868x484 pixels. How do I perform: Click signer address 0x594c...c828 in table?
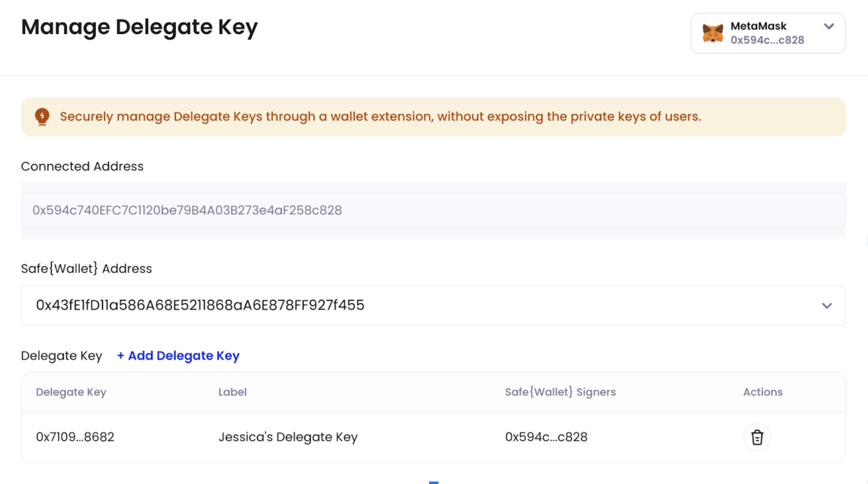click(x=546, y=437)
